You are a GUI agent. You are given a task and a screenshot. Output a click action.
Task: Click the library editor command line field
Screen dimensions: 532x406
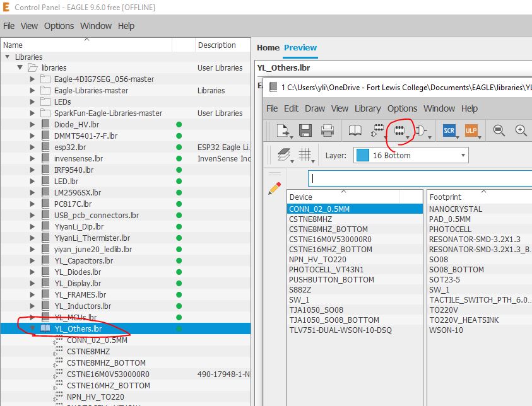(420, 178)
